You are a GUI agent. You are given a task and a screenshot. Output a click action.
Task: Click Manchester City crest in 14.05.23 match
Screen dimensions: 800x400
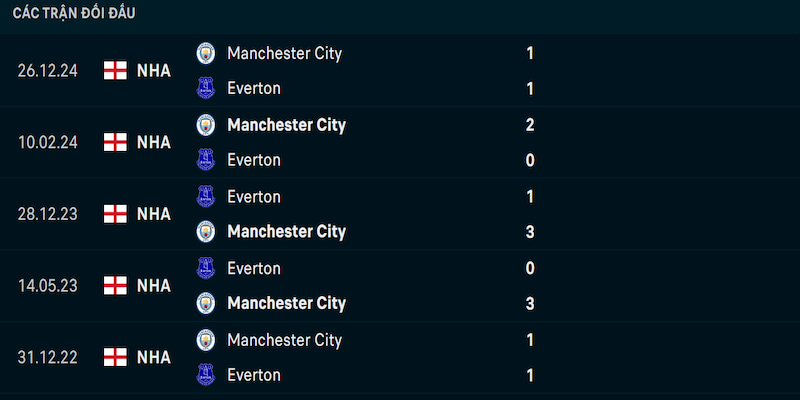pos(206,303)
